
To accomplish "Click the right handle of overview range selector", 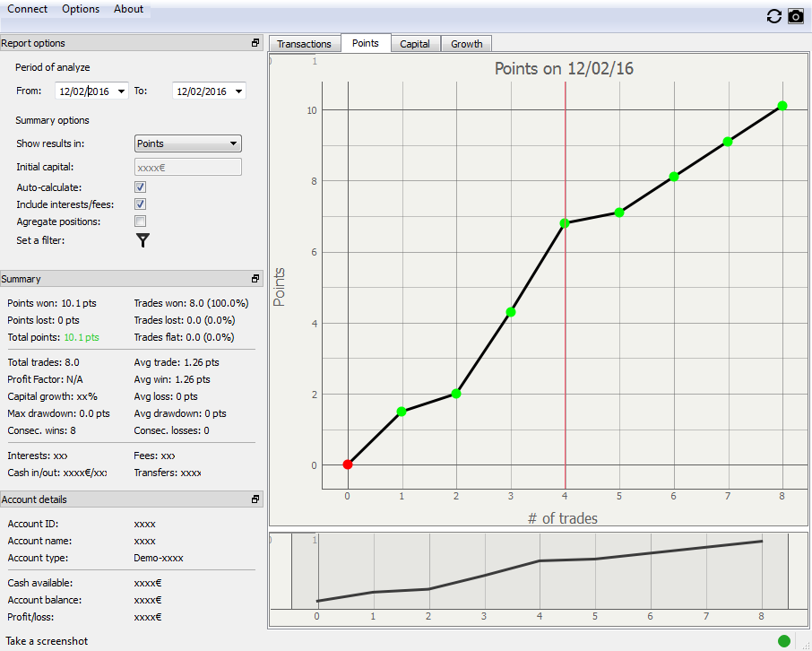I will pos(788,571).
